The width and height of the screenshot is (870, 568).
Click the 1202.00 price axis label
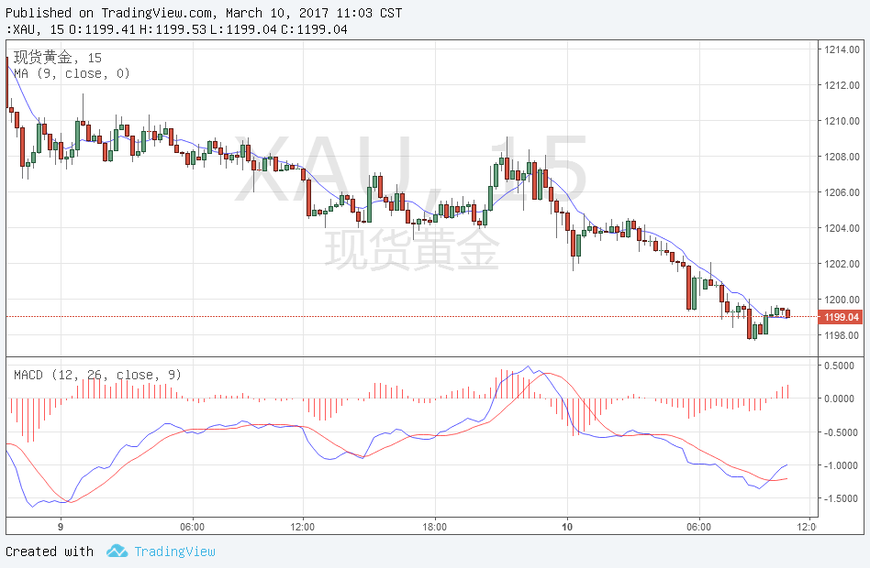(x=842, y=263)
